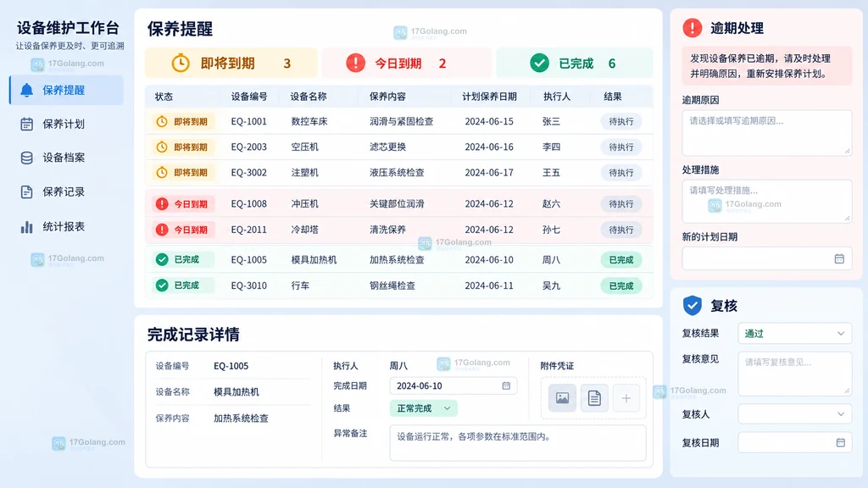Click the red alert icon in EQ-1008 row
This screenshot has height=488, width=868.
pyautogui.click(x=162, y=203)
